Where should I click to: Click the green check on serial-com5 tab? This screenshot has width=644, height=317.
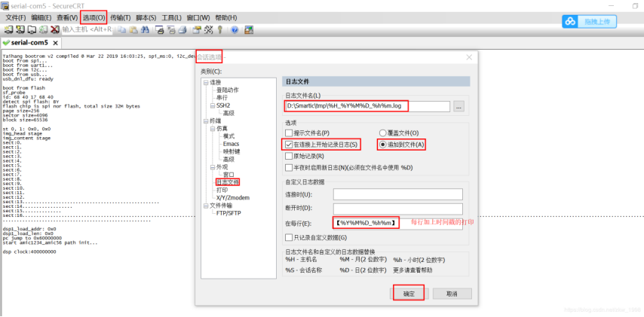click(x=6, y=43)
